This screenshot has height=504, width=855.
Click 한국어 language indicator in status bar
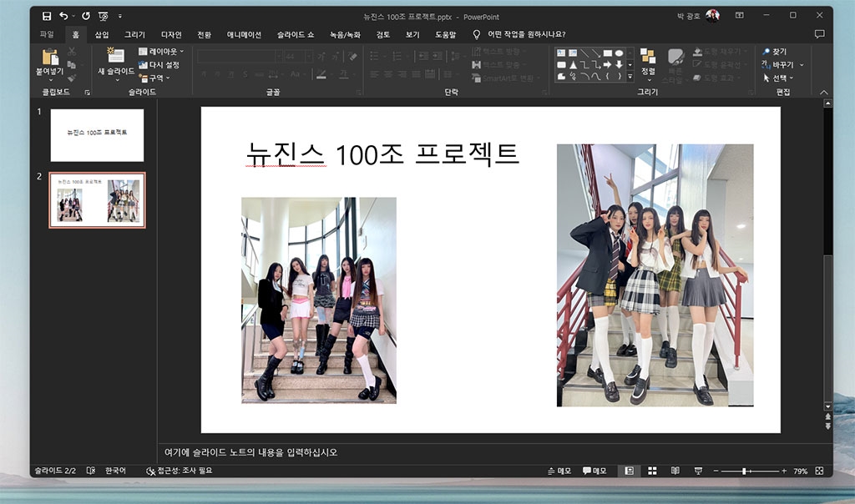115,471
